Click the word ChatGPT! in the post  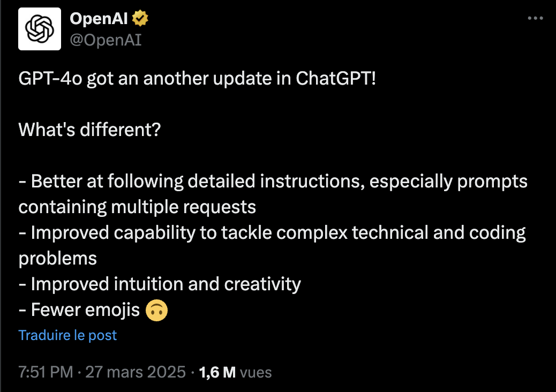(335, 78)
